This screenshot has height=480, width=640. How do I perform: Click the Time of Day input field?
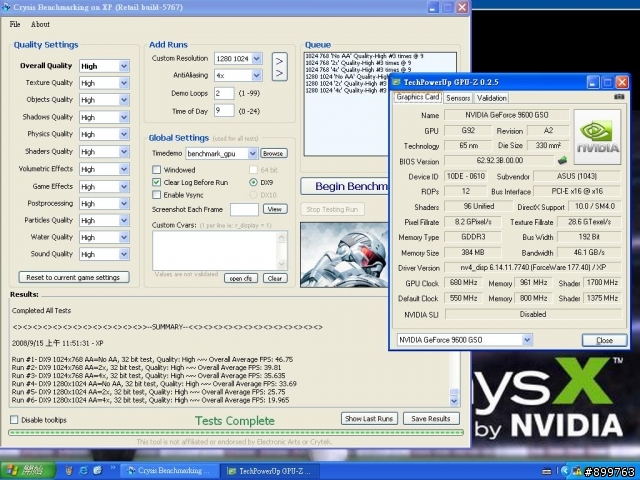pyautogui.click(x=224, y=111)
